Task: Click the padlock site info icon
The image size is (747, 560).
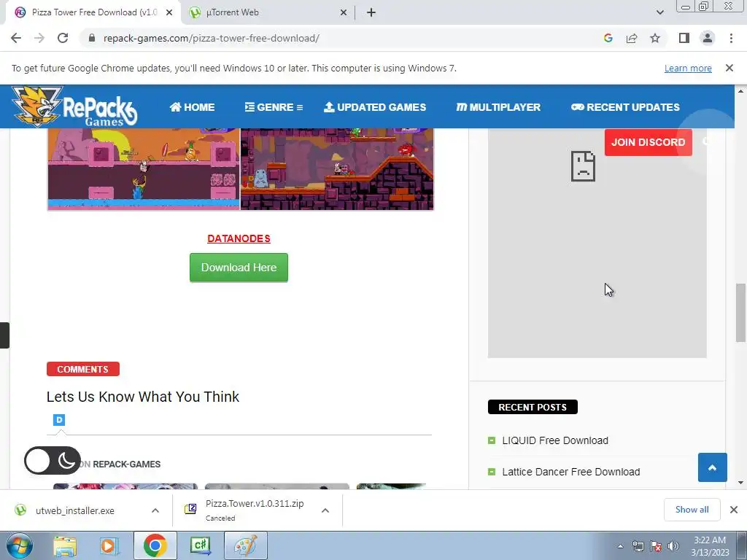Action: pyautogui.click(x=92, y=38)
